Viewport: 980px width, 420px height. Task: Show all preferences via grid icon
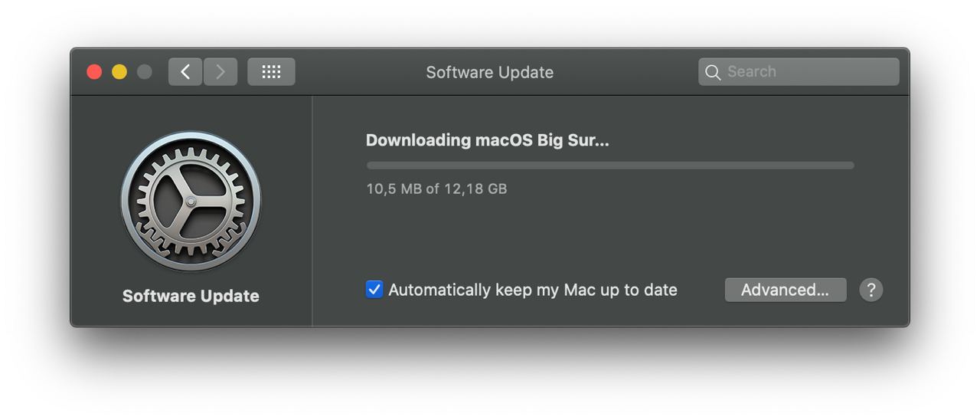click(271, 72)
